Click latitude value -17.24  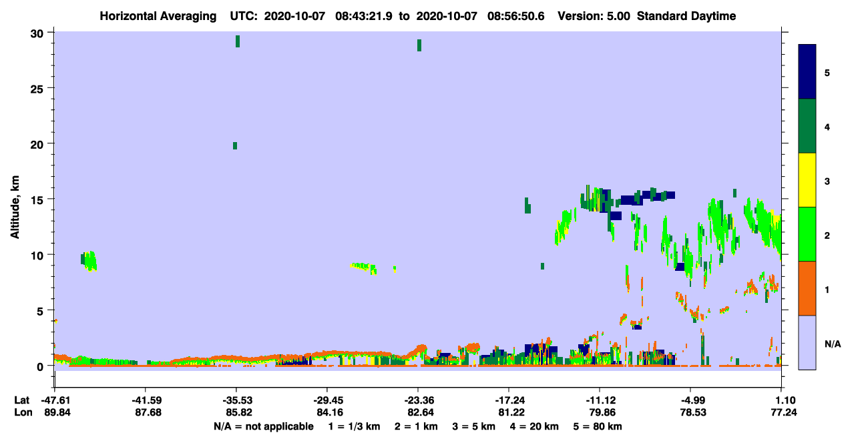click(x=508, y=400)
